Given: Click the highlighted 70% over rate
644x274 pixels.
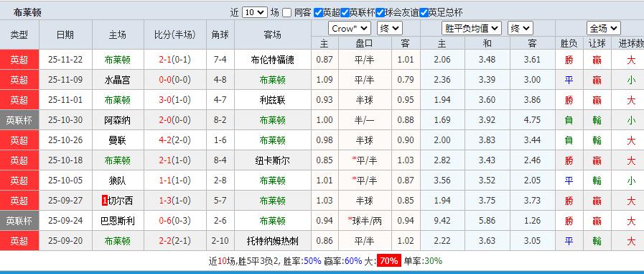Looking at the screenshot, I should [388, 261].
